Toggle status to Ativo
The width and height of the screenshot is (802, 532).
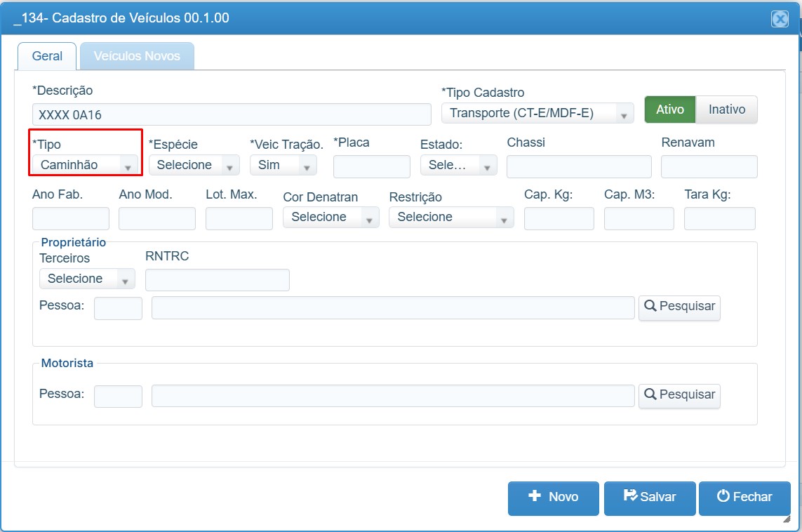[670, 109]
